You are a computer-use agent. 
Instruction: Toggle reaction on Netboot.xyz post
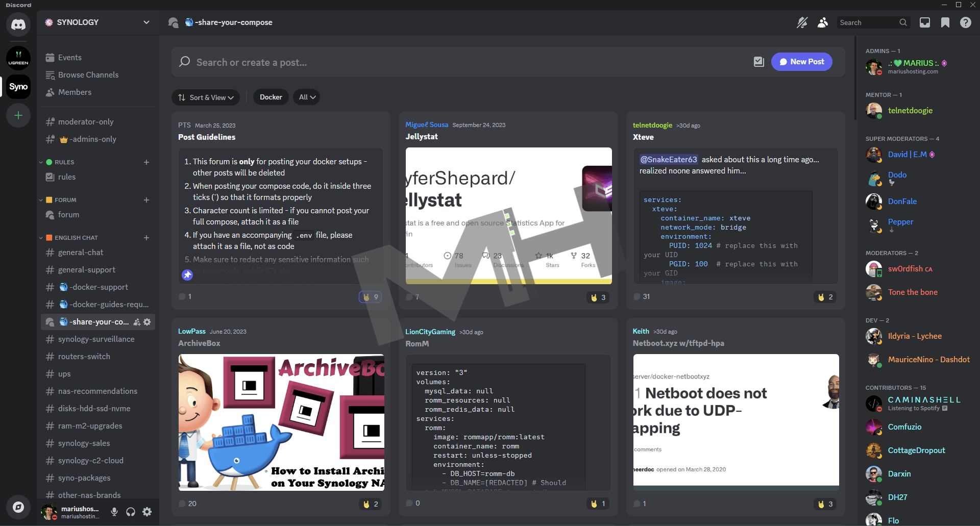click(825, 504)
